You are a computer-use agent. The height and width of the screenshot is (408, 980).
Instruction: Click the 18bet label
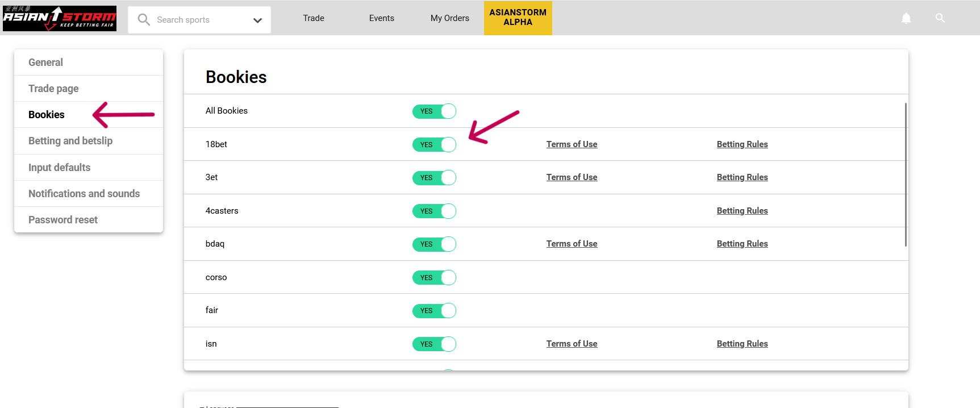(216, 144)
